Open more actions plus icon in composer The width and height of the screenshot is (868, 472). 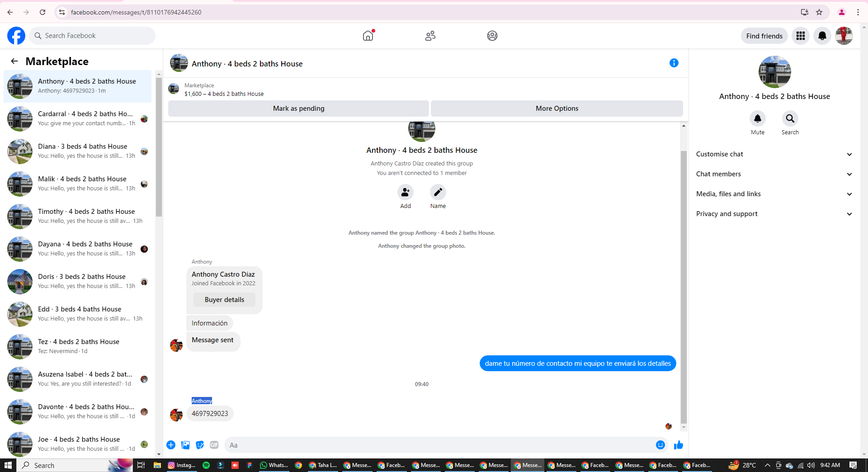coord(171,445)
